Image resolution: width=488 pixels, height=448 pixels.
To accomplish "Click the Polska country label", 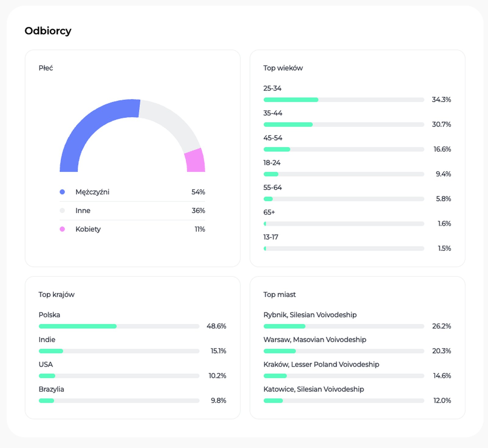I will [49, 315].
